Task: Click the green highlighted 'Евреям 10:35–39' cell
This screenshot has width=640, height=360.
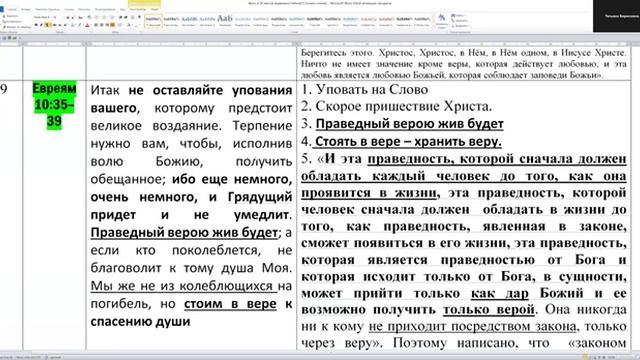Action: (54, 105)
